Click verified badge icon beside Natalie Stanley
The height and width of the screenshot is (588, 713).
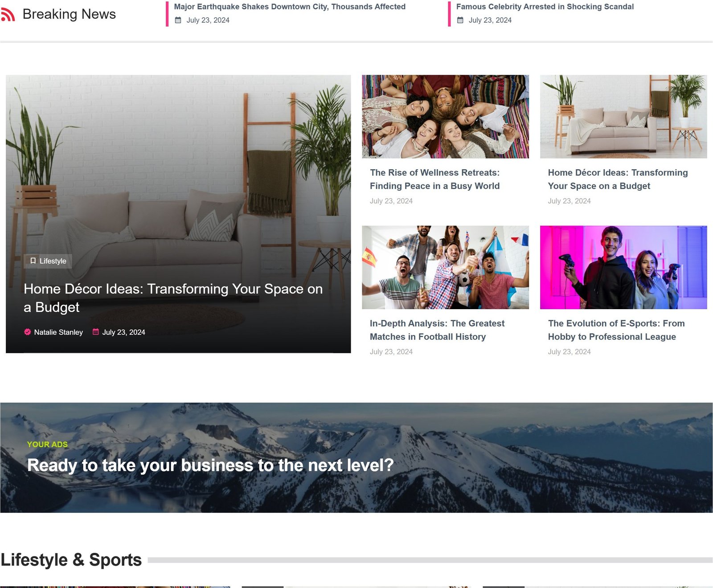point(28,332)
